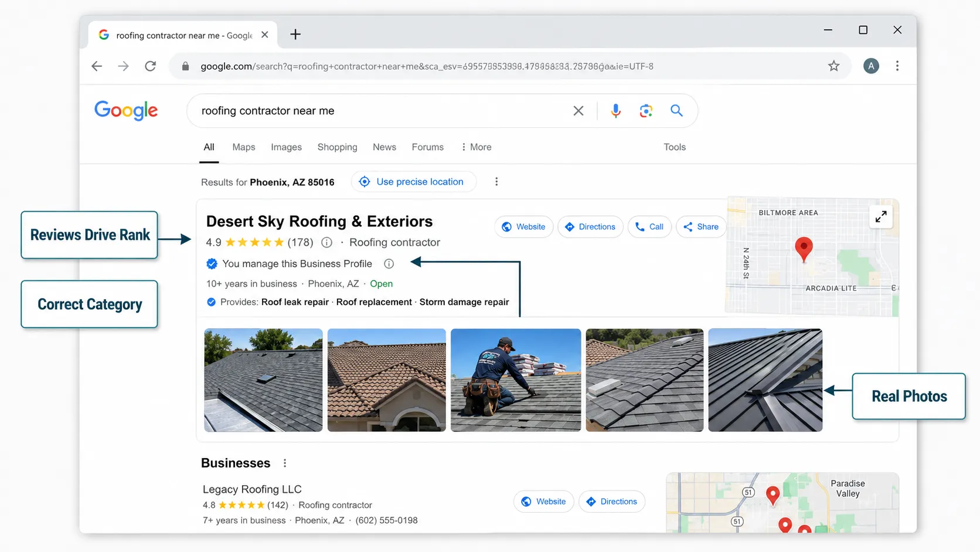Open Desert Sky Roofing Website button
The width and height of the screenshot is (980, 552).
(x=524, y=227)
